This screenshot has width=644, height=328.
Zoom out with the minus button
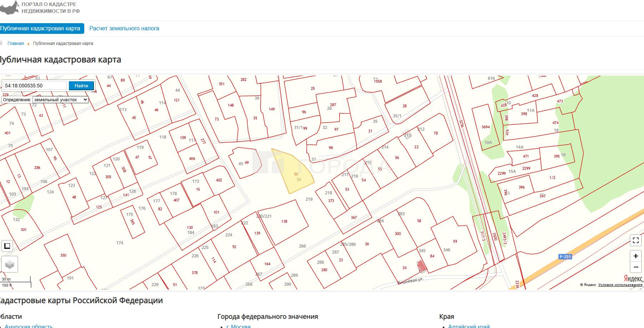635,267
